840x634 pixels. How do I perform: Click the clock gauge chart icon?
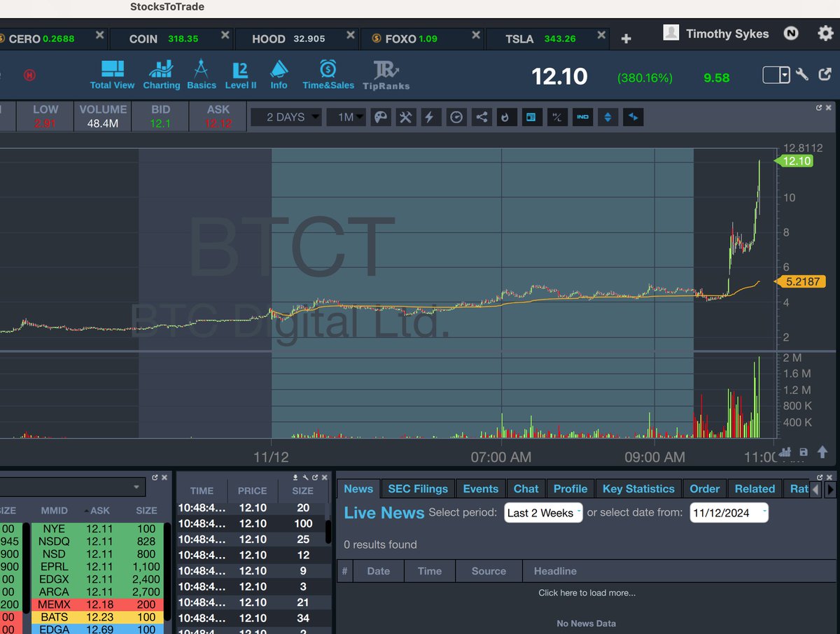(x=456, y=118)
